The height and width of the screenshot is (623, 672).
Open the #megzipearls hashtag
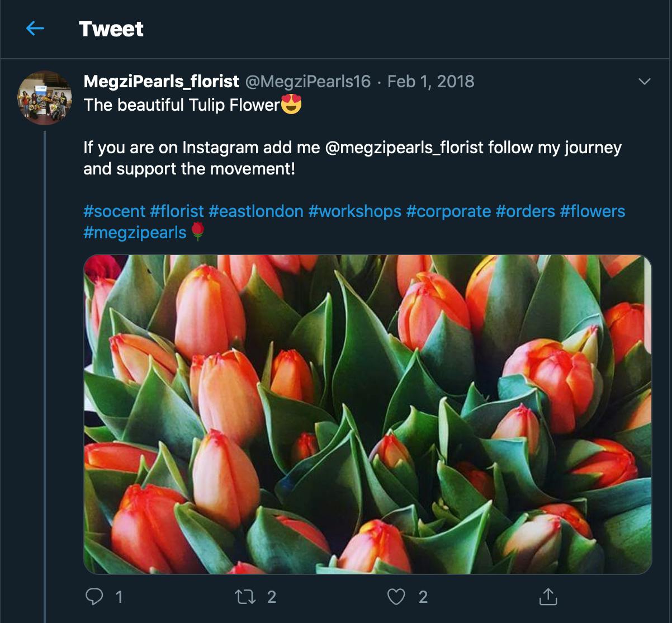click(x=135, y=232)
